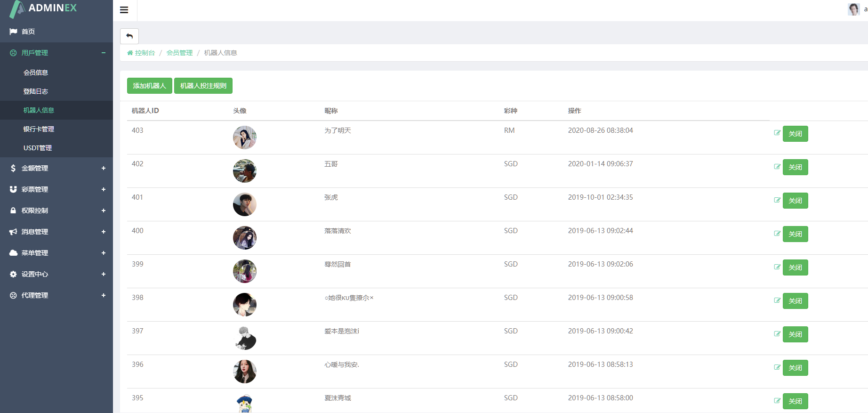Image resolution: width=868 pixels, height=413 pixels.
Task: Close robot 401 using 关闭 toggle
Action: (795, 201)
